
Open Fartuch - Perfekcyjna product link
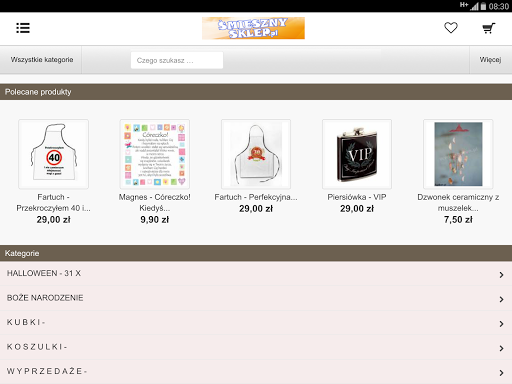(x=256, y=197)
